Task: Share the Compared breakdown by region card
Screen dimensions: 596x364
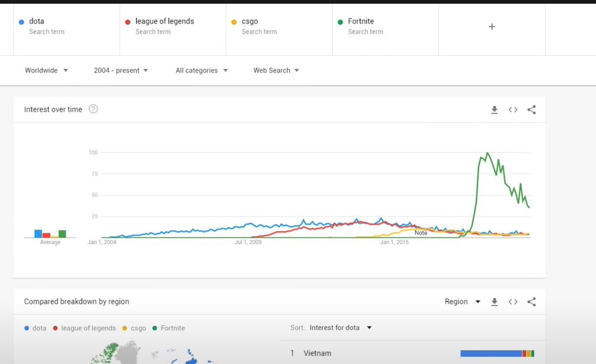Action: pos(531,301)
